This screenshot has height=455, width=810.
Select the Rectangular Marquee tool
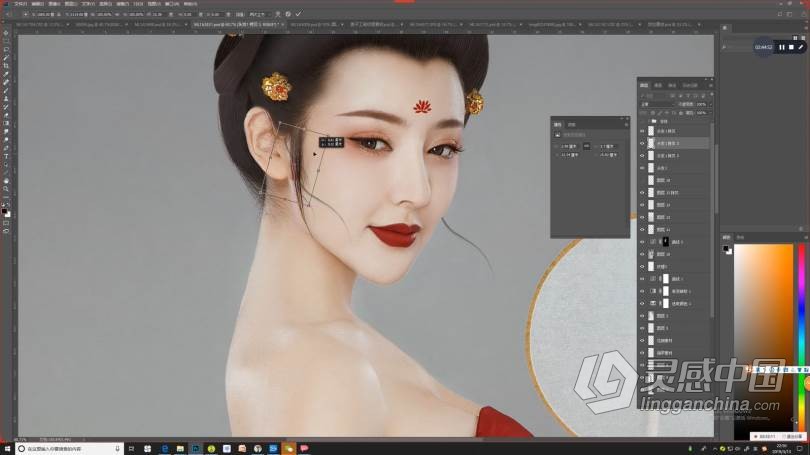coord(6,41)
